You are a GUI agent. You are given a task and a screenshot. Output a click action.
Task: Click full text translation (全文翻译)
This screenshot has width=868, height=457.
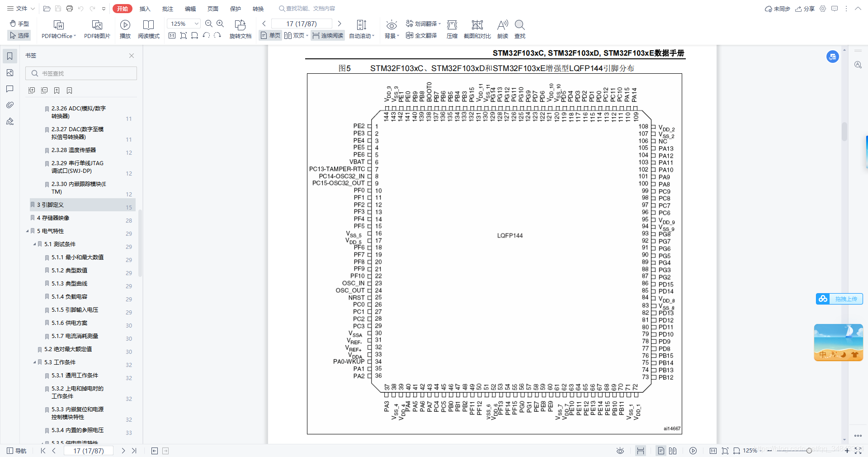pyautogui.click(x=421, y=35)
